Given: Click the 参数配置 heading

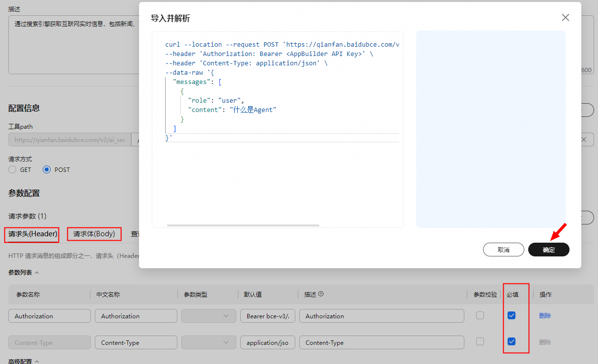Looking at the screenshot, I should tap(24, 194).
